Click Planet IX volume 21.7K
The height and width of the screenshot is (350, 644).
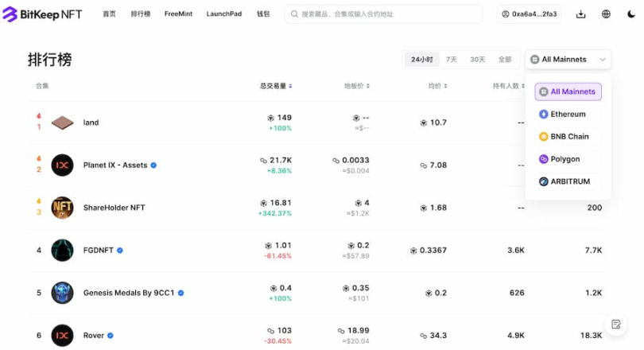[x=281, y=160]
